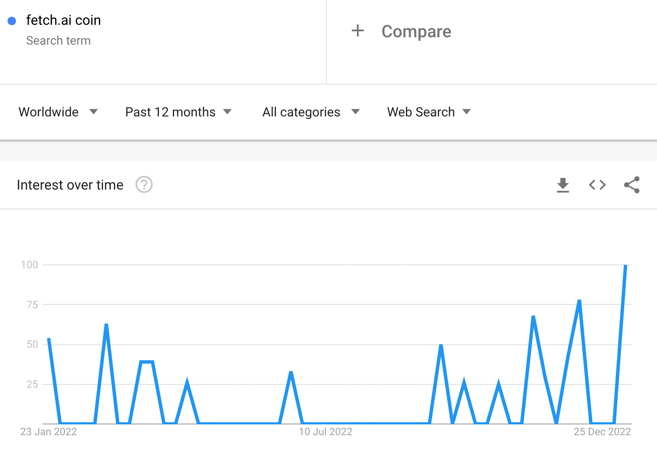Expand the Worldwide region dropdown
The width and height of the screenshot is (657, 472).
click(x=58, y=112)
